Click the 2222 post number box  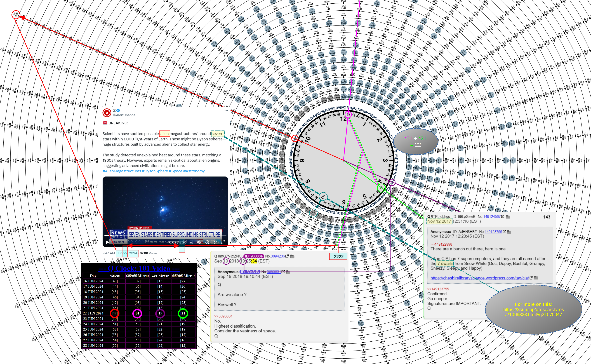click(338, 256)
